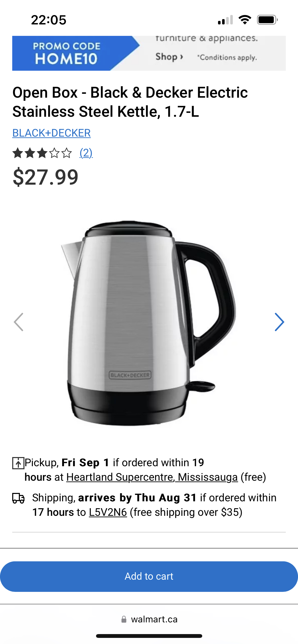Open the (2) reviews link
Viewport: 298px width, 644px height.
point(86,153)
